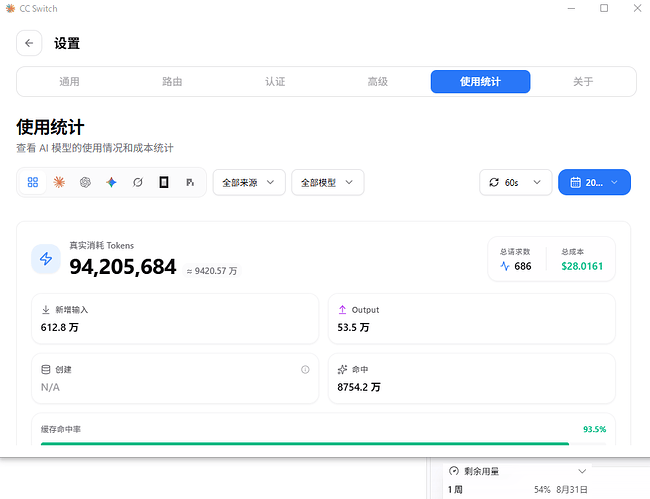Click the 缓存命中率 label
This screenshot has height=499, width=650.
tap(61, 429)
